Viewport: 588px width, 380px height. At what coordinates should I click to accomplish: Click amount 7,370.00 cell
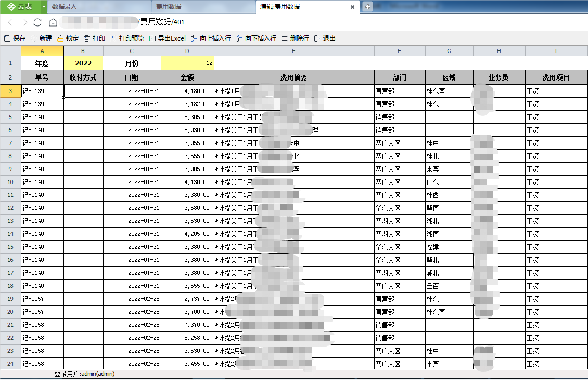[x=187, y=325]
